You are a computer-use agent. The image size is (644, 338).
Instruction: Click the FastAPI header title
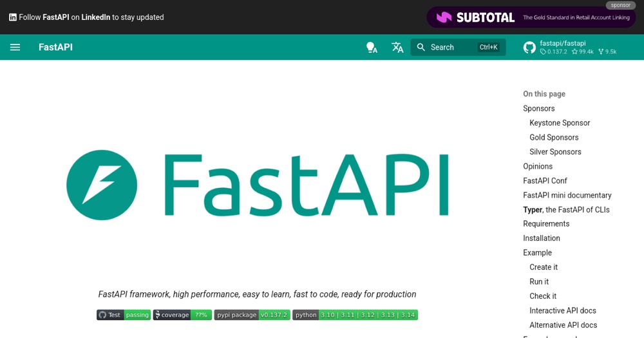(55, 47)
